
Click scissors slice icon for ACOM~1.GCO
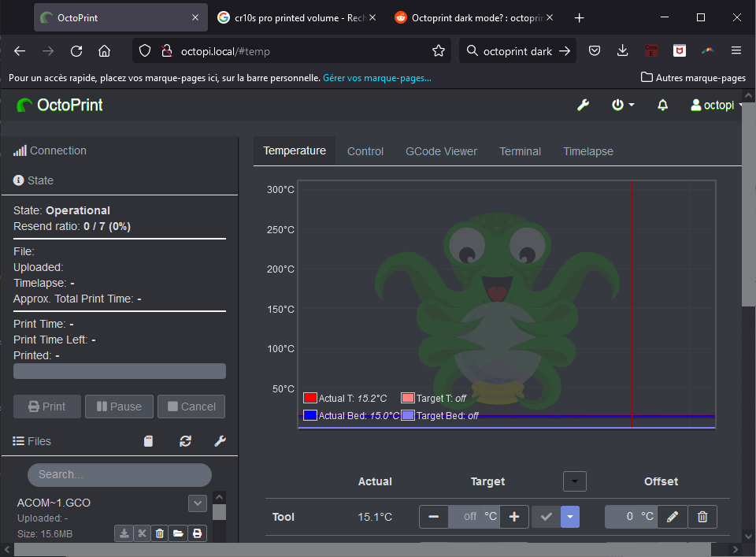click(x=142, y=533)
